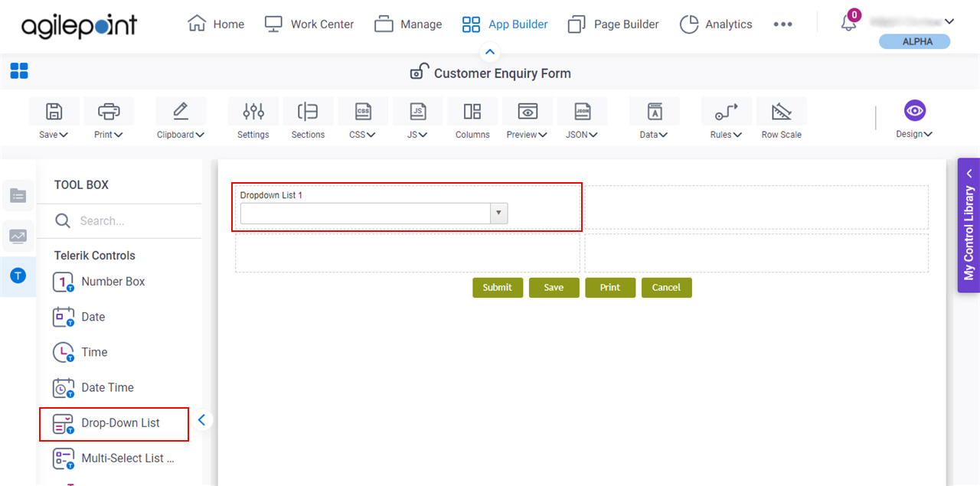
Task: Click the Multi-Select List control
Action: (127, 458)
